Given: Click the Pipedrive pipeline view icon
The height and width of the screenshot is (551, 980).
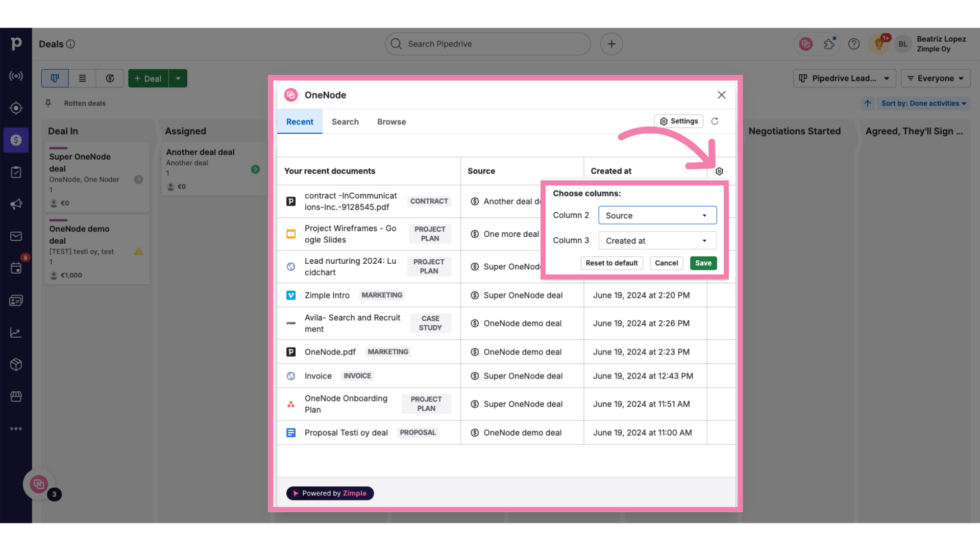Looking at the screenshot, I should tap(55, 78).
